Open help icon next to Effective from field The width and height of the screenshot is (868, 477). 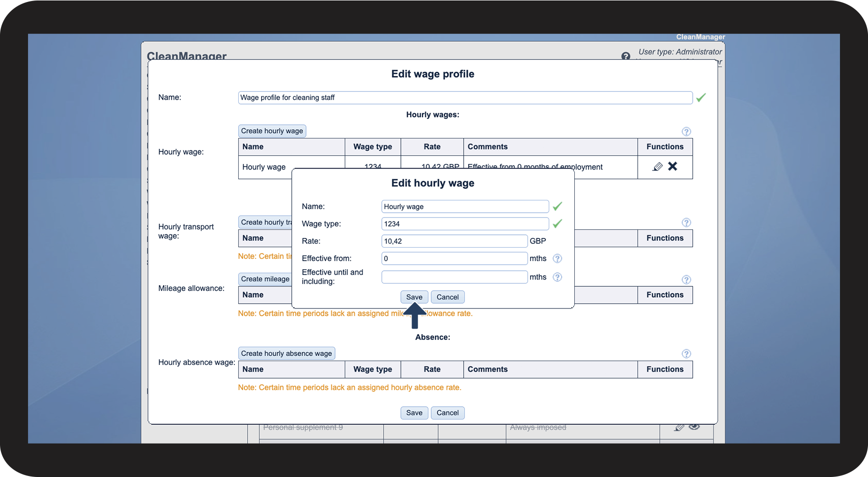tap(557, 258)
